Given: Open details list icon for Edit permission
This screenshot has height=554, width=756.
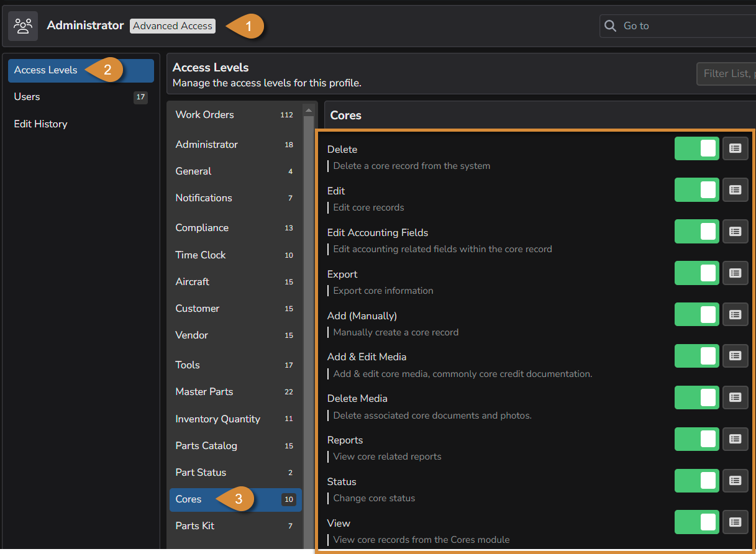Looking at the screenshot, I should tap(735, 190).
